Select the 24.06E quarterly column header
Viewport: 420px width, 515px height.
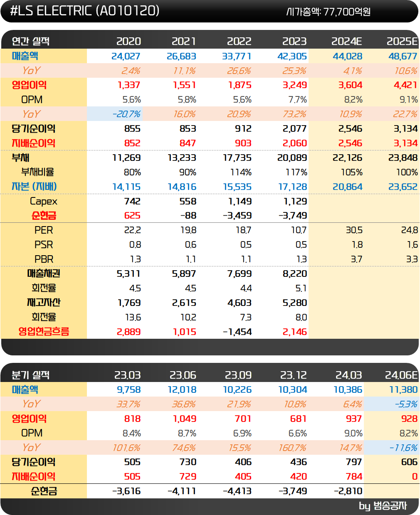pyautogui.click(x=401, y=375)
